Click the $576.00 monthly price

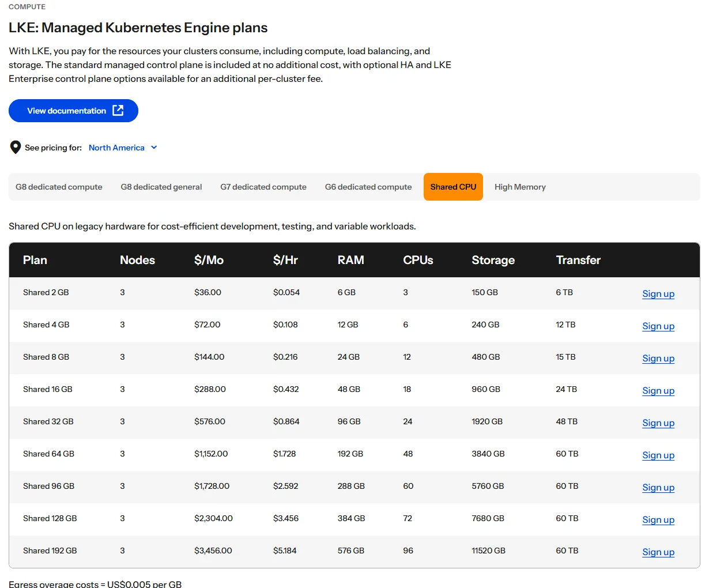[210, 421]
